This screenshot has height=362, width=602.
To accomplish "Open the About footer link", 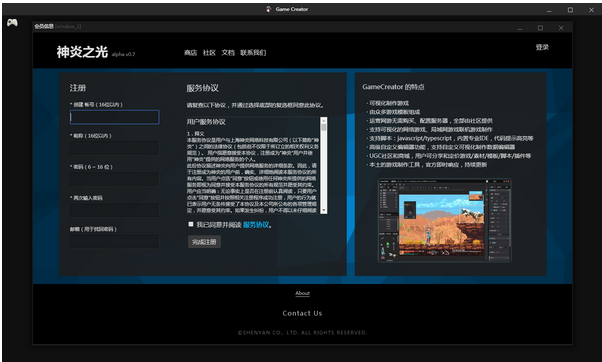I will (303, 293).
